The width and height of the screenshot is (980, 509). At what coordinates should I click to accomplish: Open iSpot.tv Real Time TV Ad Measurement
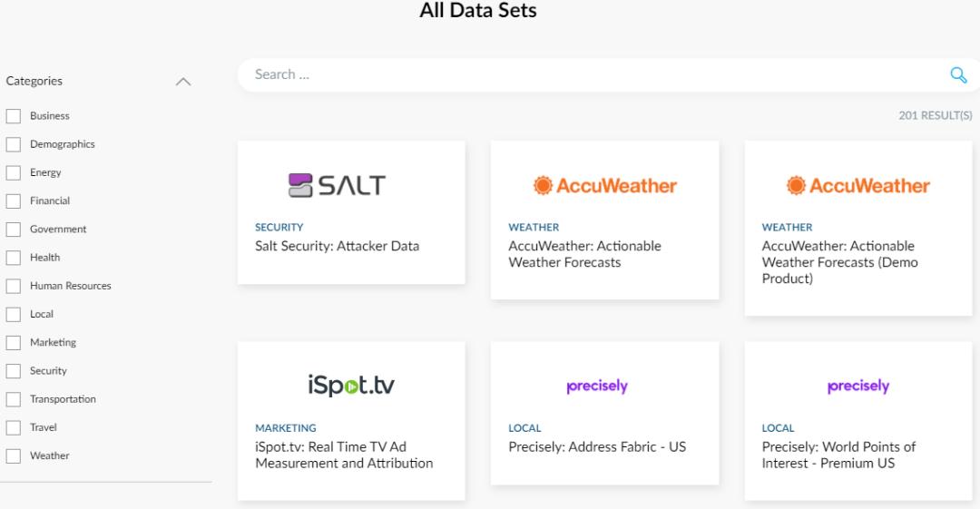point(344,455)
